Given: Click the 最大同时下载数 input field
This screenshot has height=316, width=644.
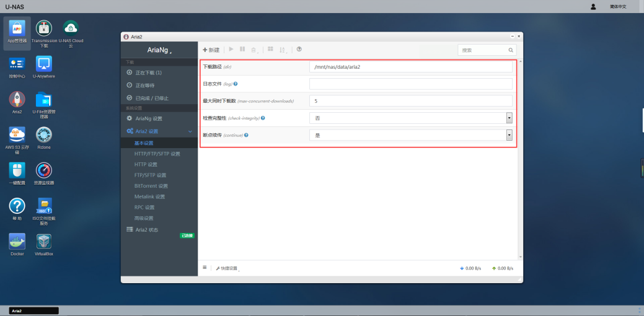Looking at the screenshot, I should coord(411,100).
